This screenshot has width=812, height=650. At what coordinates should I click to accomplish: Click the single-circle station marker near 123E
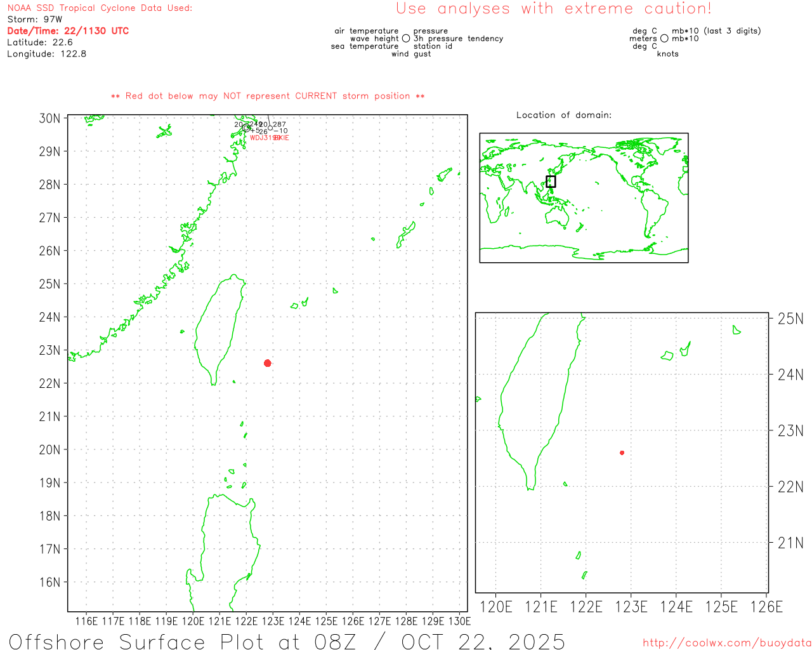270,128
